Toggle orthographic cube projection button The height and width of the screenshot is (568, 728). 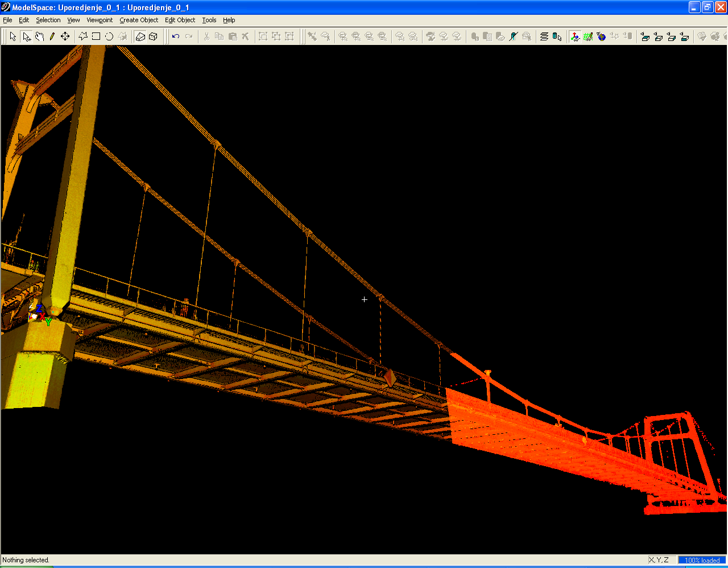point(154,36)
